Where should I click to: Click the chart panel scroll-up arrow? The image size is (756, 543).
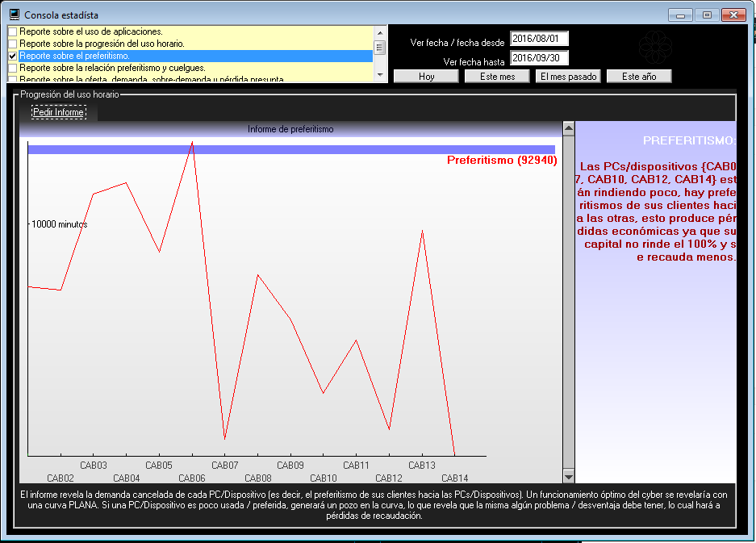click(568, 128)
